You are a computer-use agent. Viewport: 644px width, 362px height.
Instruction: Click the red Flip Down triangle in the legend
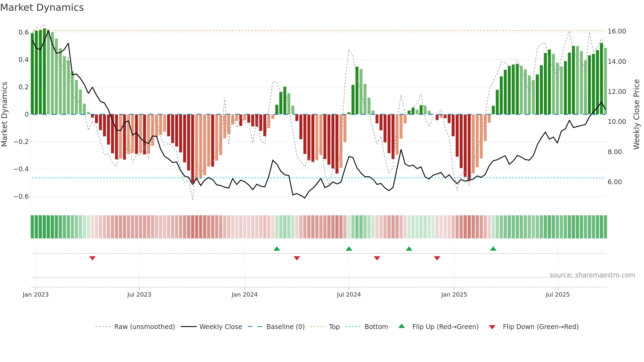point(492,327)
